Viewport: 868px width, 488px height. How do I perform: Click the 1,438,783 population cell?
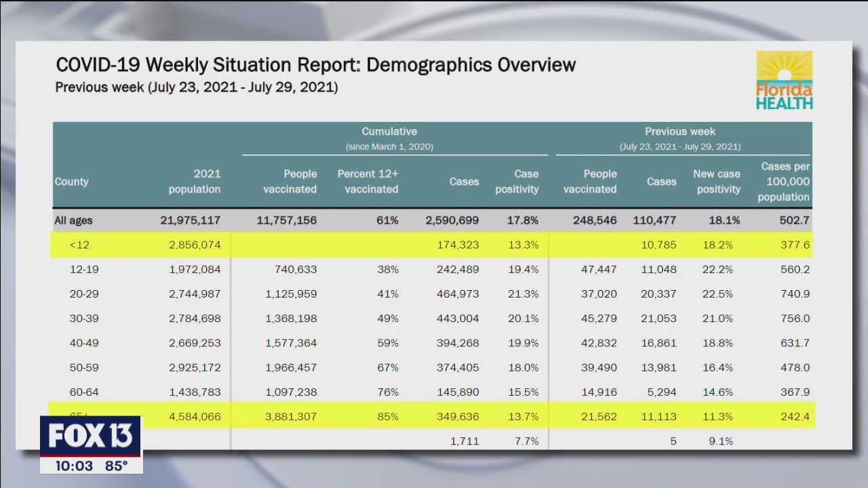195,392
